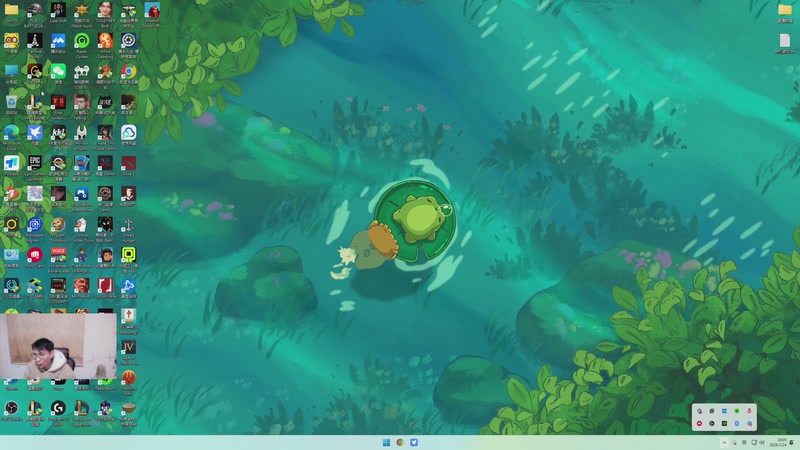The width and height of the screenshot is (800, 450).
Task: Open the NVIDIA icon in tray overflow
Action: 724,423
